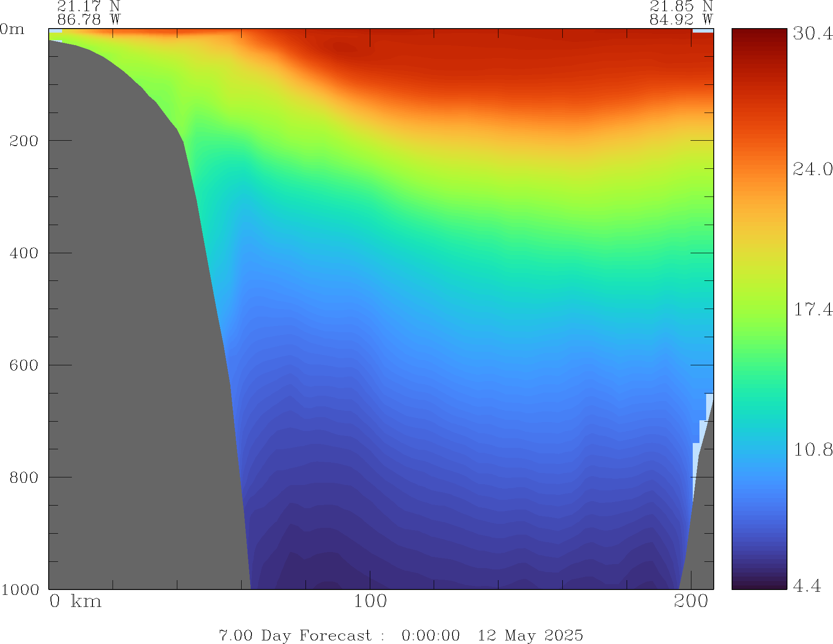This screenshot has width=833, height=644.
Task: Click the 600 depth axis label
Action: pos(24,365)
